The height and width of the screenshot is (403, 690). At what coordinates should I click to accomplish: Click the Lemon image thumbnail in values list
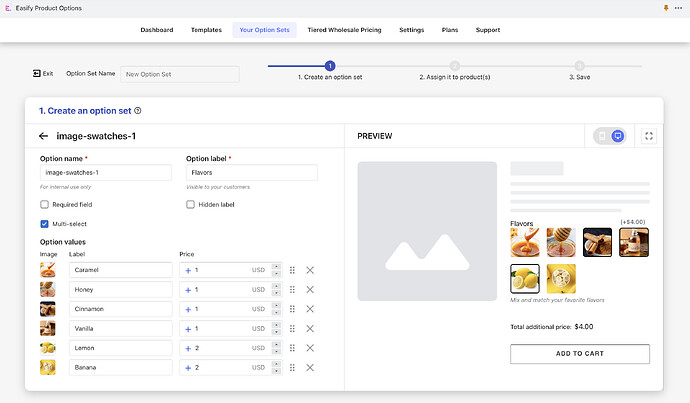(48, 348)
